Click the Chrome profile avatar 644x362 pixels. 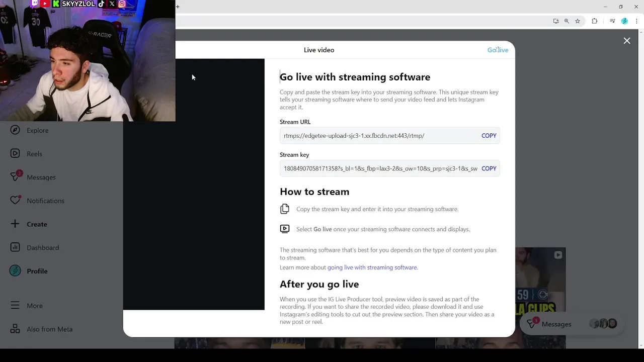click(624, 21)
